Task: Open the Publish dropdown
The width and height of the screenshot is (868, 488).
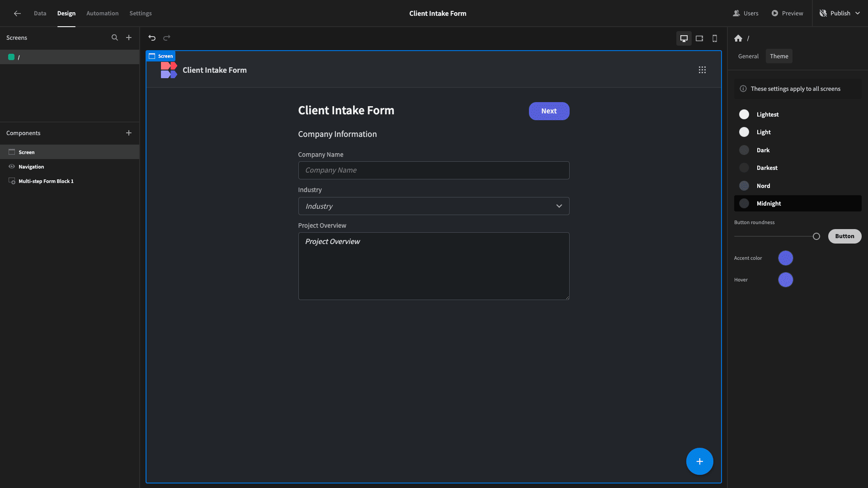Action: click(x=840, y=14)
